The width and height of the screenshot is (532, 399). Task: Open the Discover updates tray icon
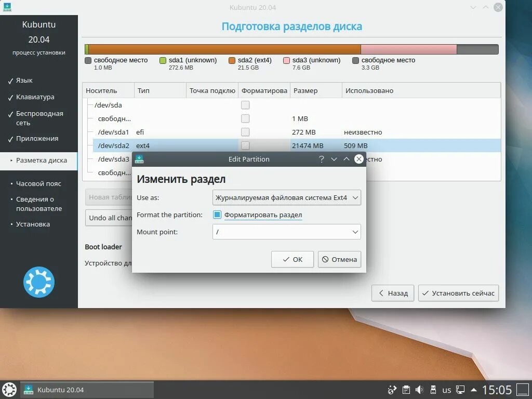392,390
